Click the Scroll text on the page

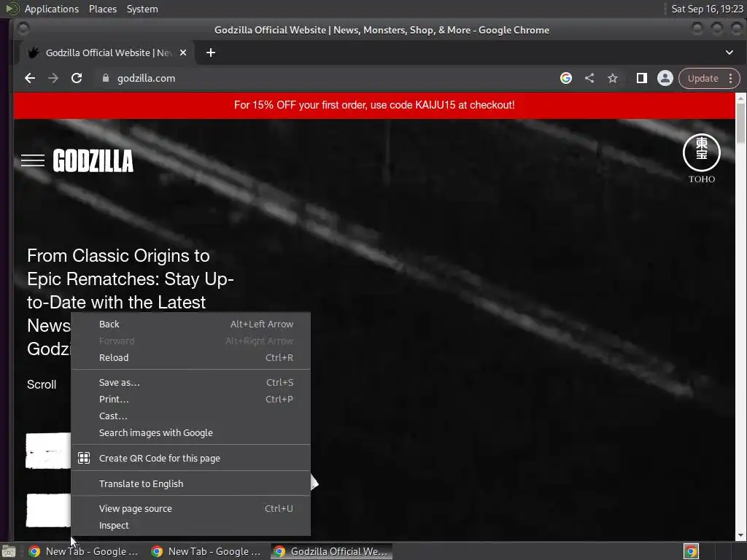click(x=42, y=384)
